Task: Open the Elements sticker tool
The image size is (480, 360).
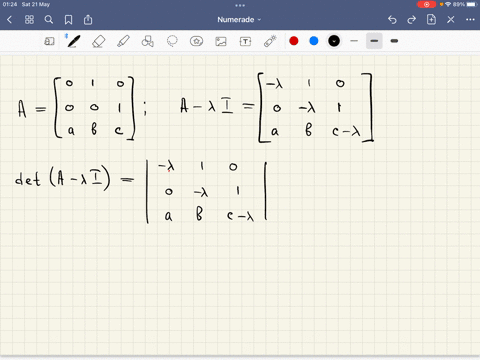Action: coord(196,41)
